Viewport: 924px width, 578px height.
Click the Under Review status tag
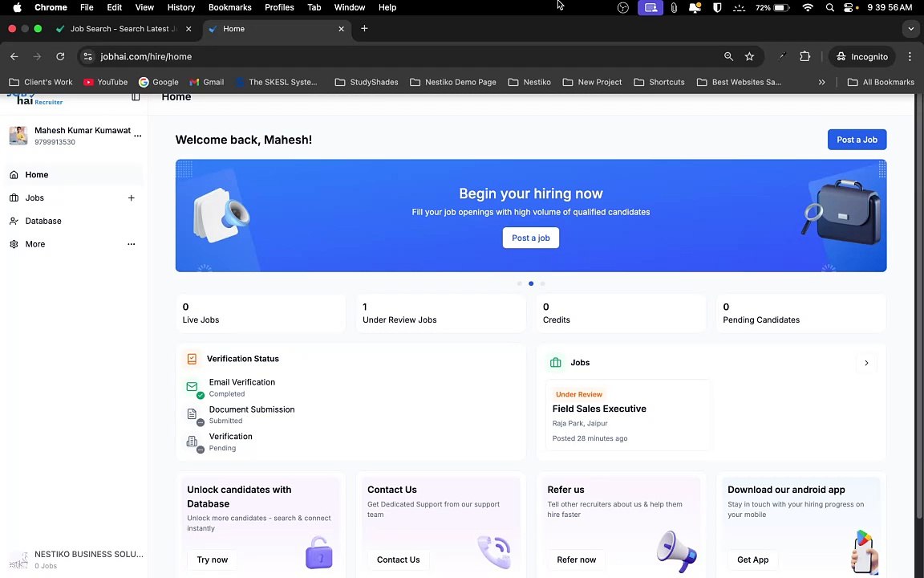(x=578, y=394)
